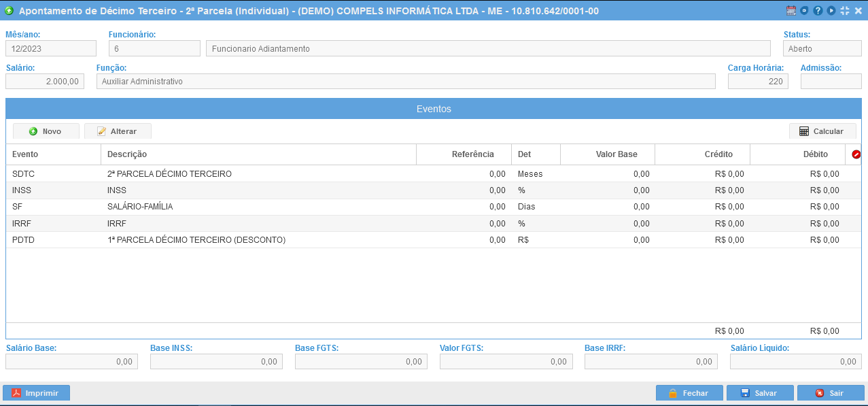Select the SF event row
The width and height of the screenshot is (868, 406).
coord(434,207)
